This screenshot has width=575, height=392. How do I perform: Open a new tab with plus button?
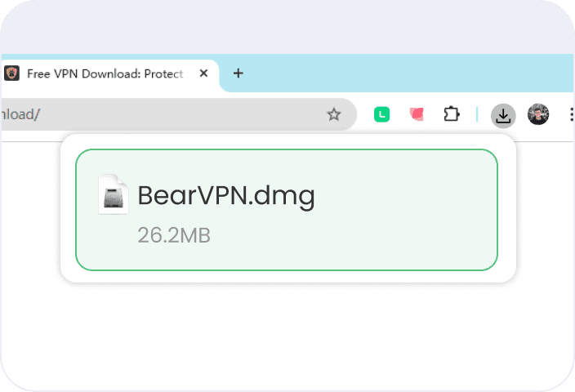238,73
